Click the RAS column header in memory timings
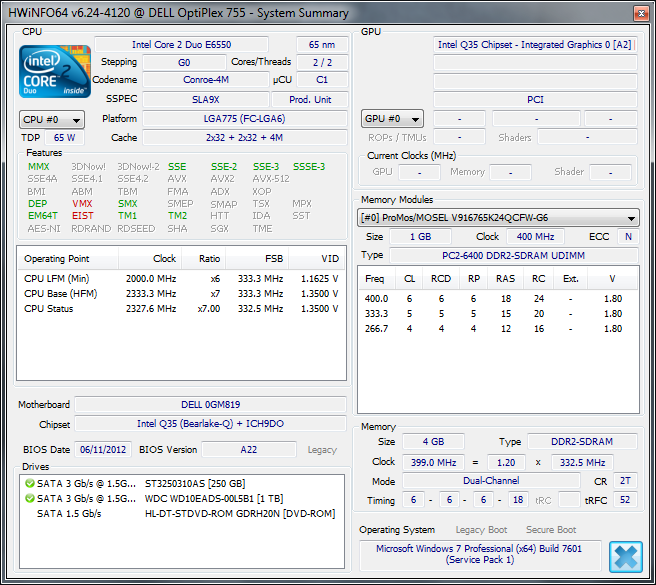The width and height of the screenshot is (656, 585). coord(505,279)
